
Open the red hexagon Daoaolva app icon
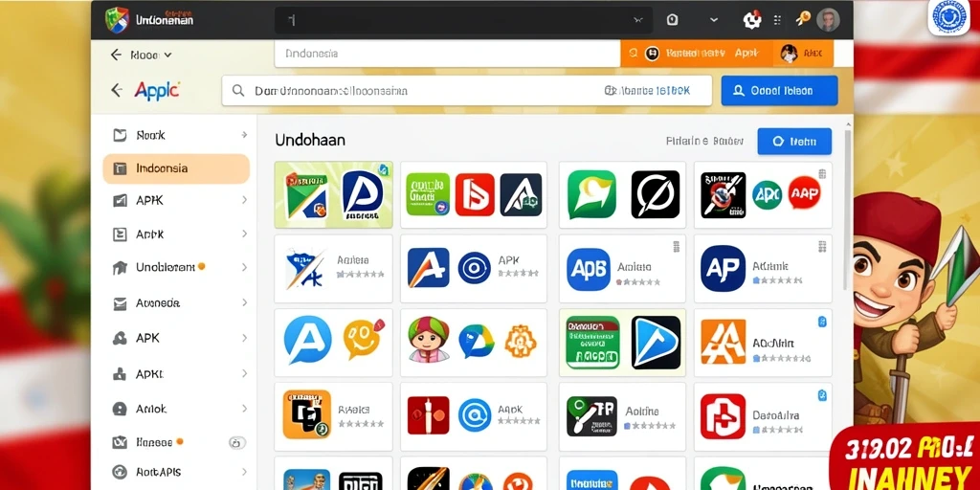click(723, 416)
